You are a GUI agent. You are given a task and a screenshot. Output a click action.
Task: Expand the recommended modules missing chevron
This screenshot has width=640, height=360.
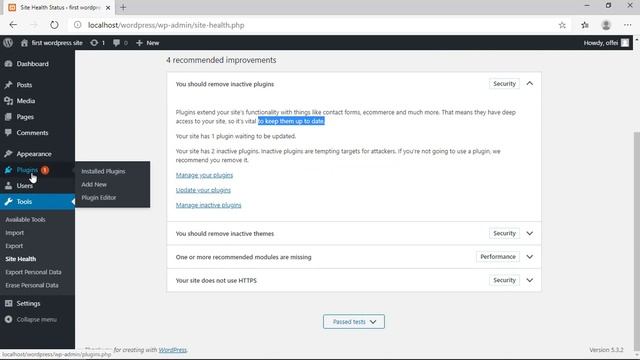click(529, 256)
